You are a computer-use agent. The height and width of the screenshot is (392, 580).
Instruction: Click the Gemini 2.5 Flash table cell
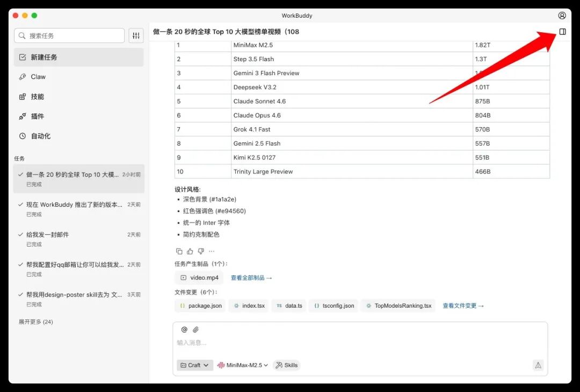[352, 143]
